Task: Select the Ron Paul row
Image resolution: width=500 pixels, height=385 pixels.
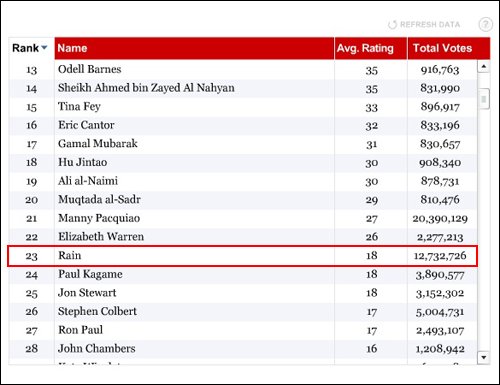Action: coord(243,330)
